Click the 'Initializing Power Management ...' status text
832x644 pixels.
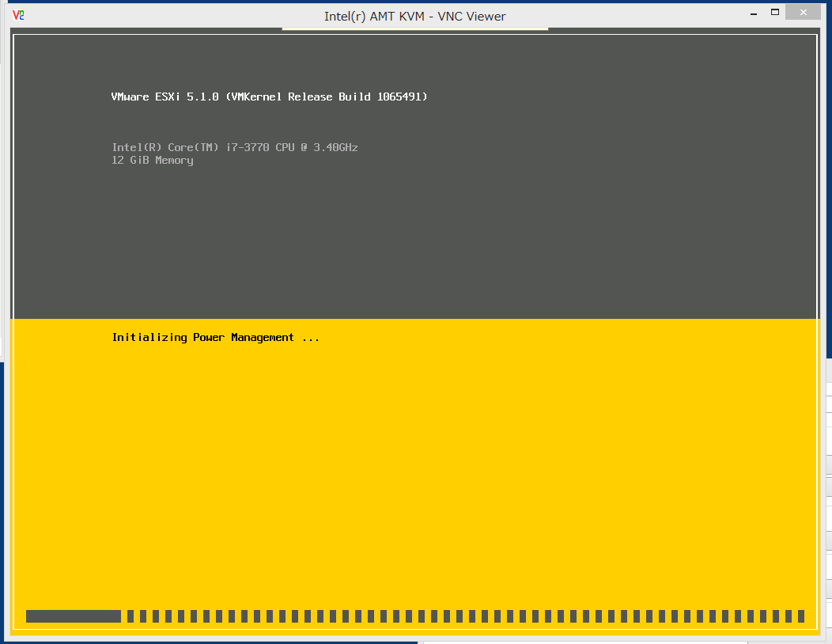215,338
